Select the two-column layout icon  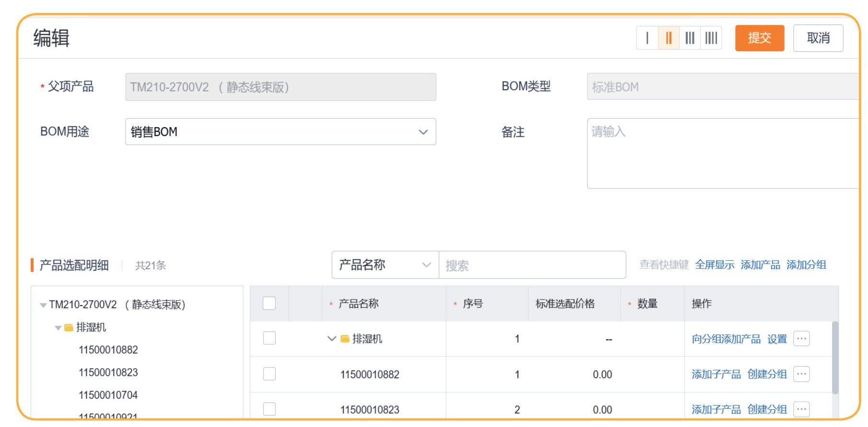point(669,38)
